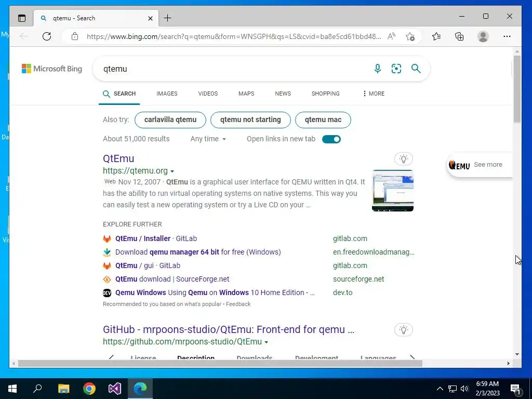Open the browser profile avatar

pyautogui.click(x=483, y=36)
